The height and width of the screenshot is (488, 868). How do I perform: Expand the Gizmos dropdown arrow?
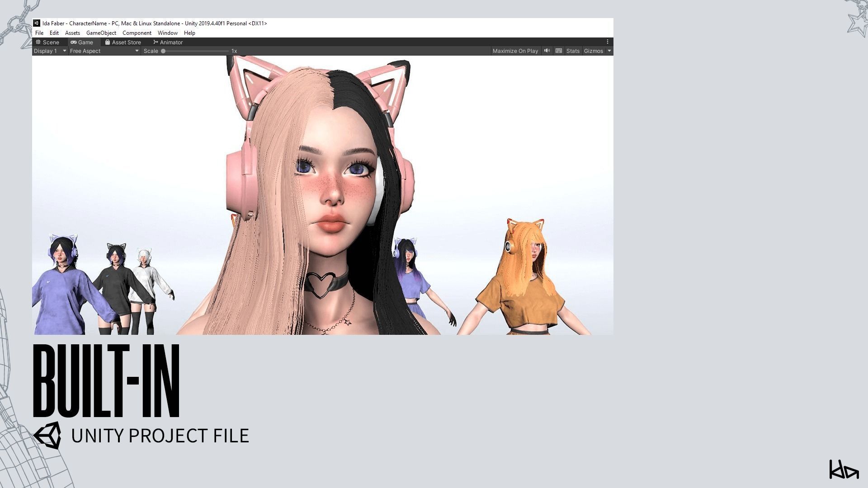(609, 51)
